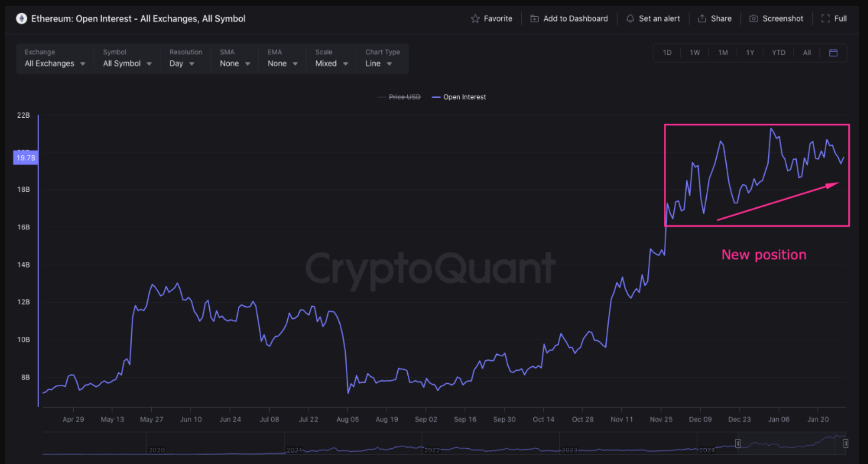Open the calendar date picker icon
The image size is (868, 464).
tap(833, 53)
